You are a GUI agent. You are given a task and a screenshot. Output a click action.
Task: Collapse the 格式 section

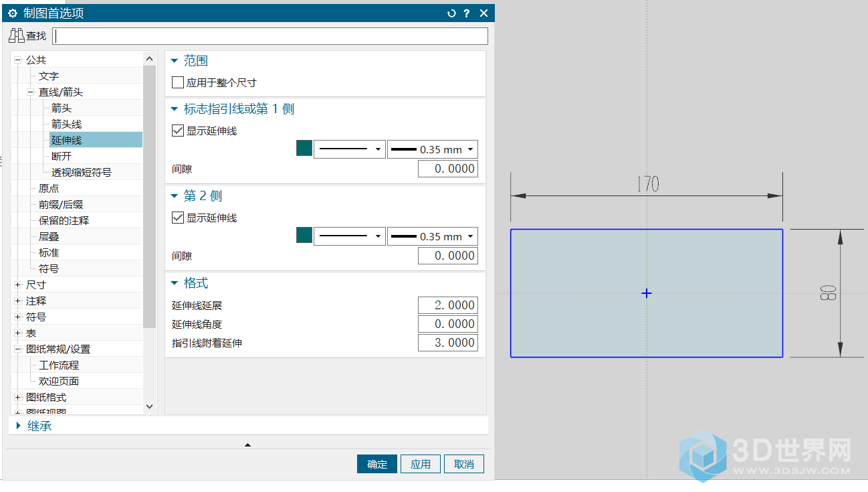tap(175, 283)
